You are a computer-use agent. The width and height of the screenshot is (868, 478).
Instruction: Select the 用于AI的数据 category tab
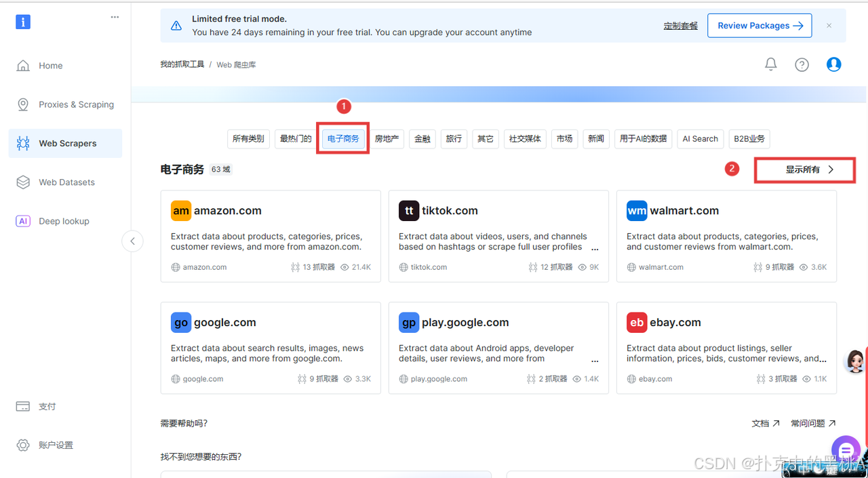644,139
